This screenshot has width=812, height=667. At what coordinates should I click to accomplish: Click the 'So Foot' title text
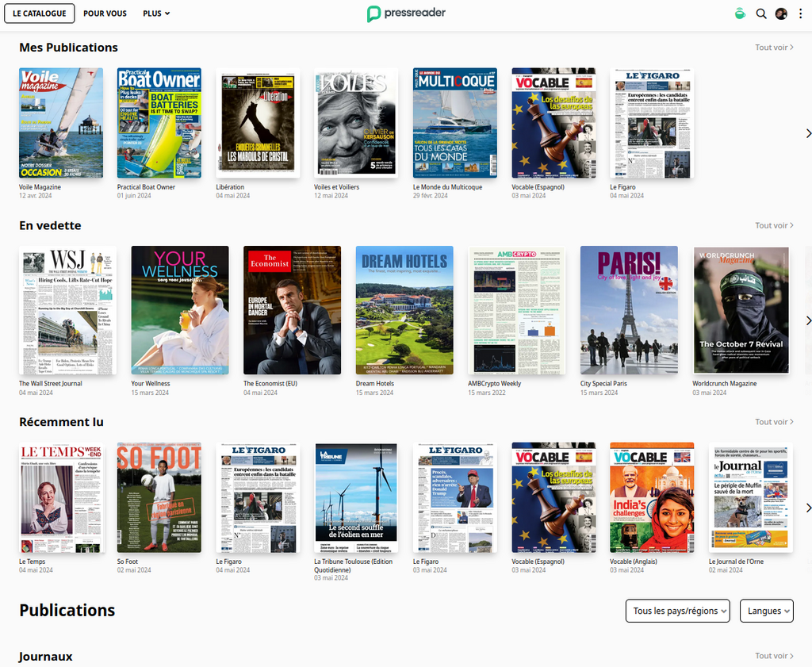point(128,562)
